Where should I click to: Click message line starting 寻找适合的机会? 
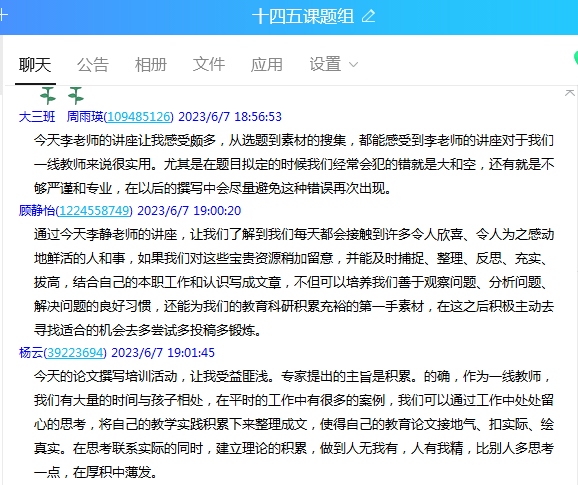[x=148, y=330]
